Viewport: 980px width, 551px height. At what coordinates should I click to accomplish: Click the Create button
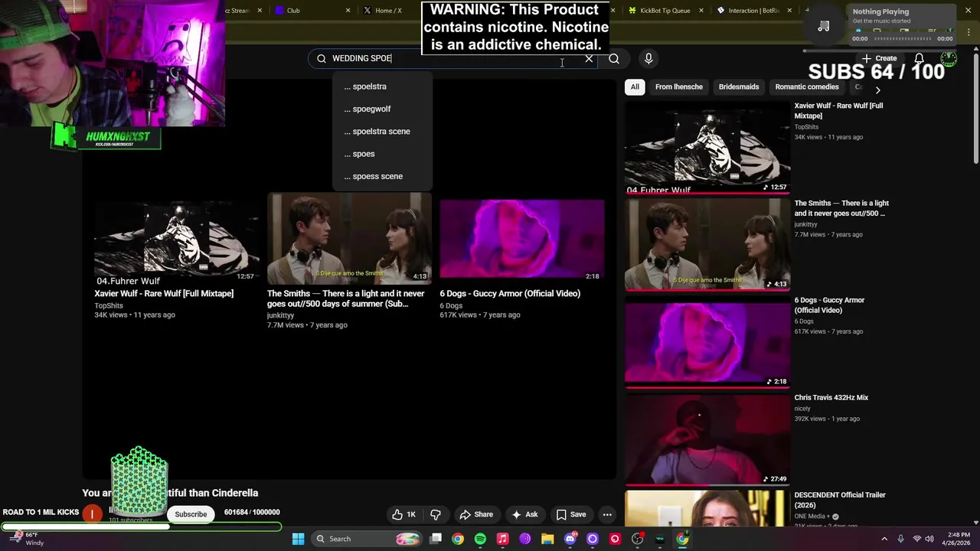click(x=879, y=59)
